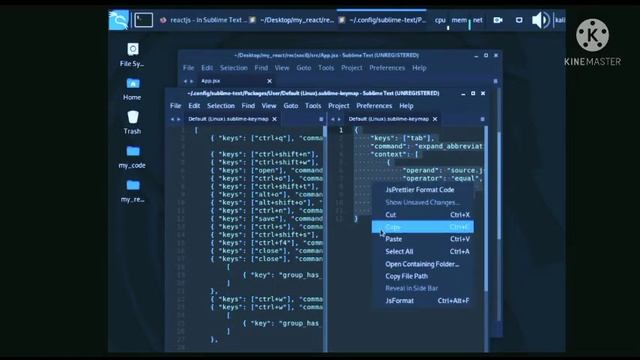
Task: Launch the terminal from the top panel
Action: coord(144,20)
